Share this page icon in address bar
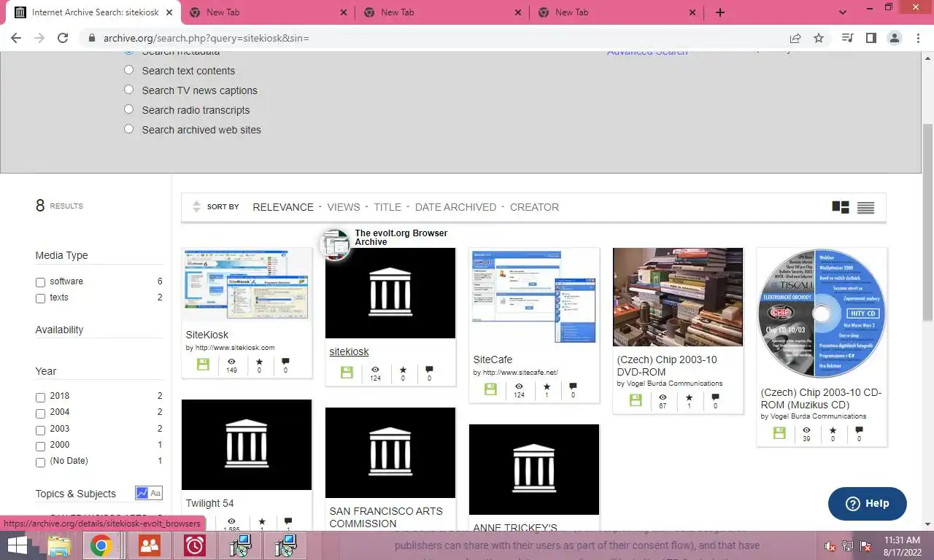934x560 pixels. (x=795, y=38)
